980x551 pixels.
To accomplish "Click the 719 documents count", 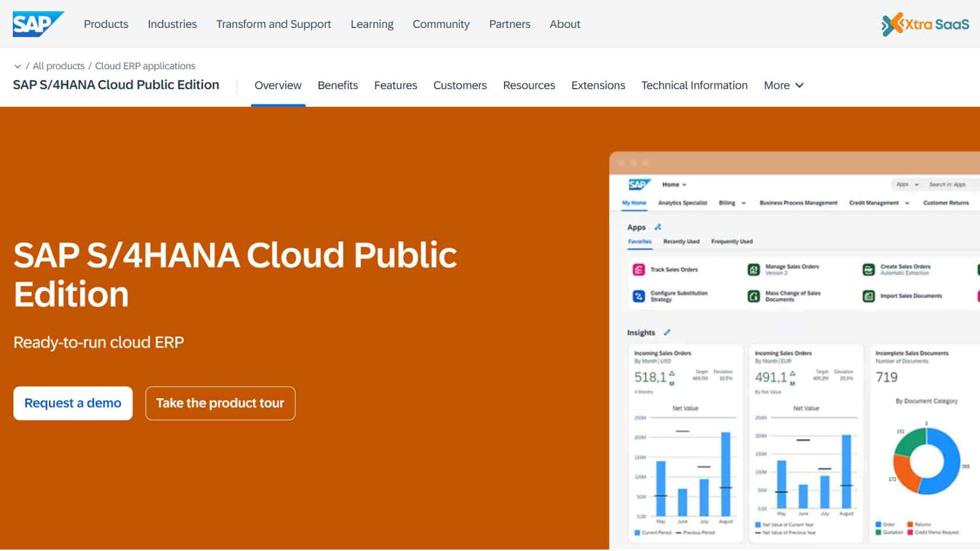I will (x=887, y=377).
